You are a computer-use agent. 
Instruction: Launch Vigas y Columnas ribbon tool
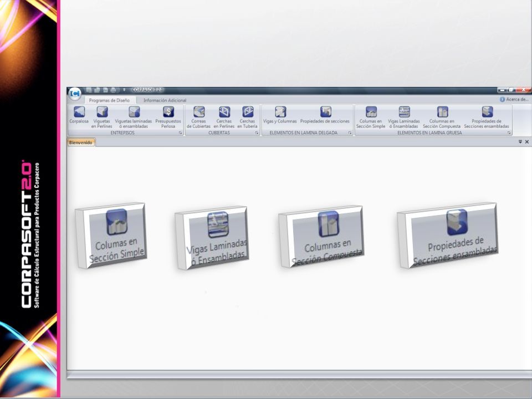[280, 115]
